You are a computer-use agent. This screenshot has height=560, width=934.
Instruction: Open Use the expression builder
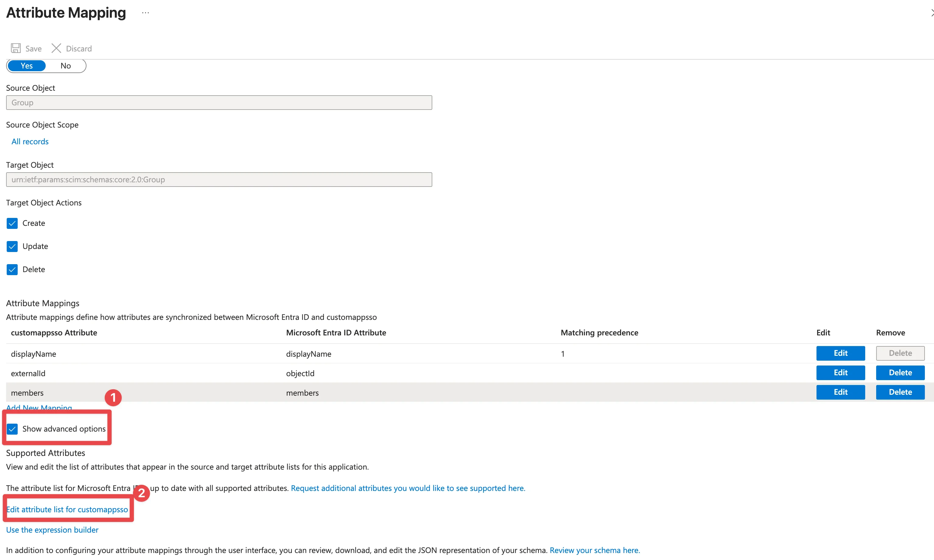[52, 530]
